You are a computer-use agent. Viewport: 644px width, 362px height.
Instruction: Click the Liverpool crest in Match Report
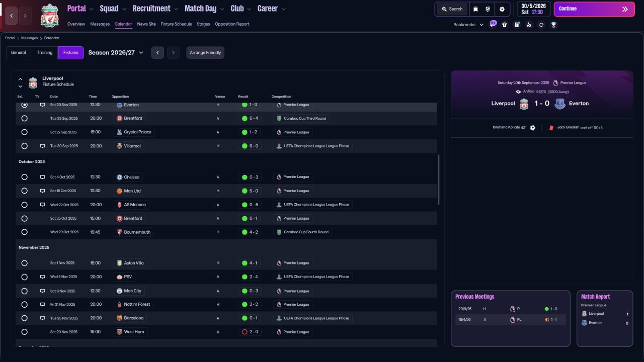coord(584,314)
